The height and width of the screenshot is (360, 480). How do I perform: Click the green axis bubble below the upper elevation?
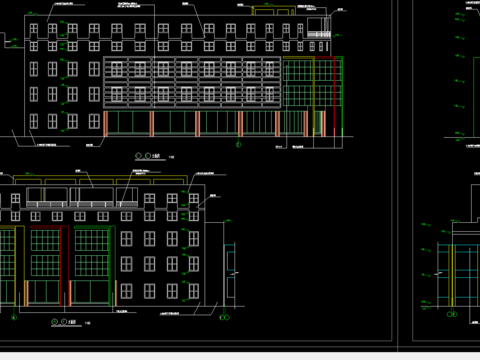[x=238, y=144]
